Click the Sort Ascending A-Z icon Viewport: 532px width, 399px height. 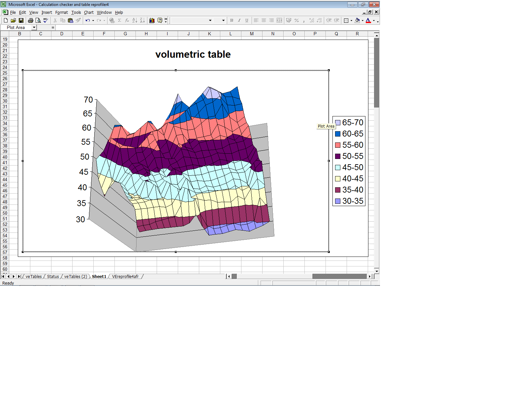(x=135, y=20)
